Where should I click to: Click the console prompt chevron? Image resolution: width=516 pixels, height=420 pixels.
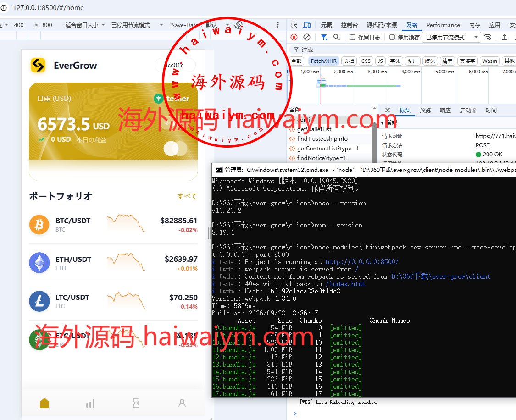point(295,414)
